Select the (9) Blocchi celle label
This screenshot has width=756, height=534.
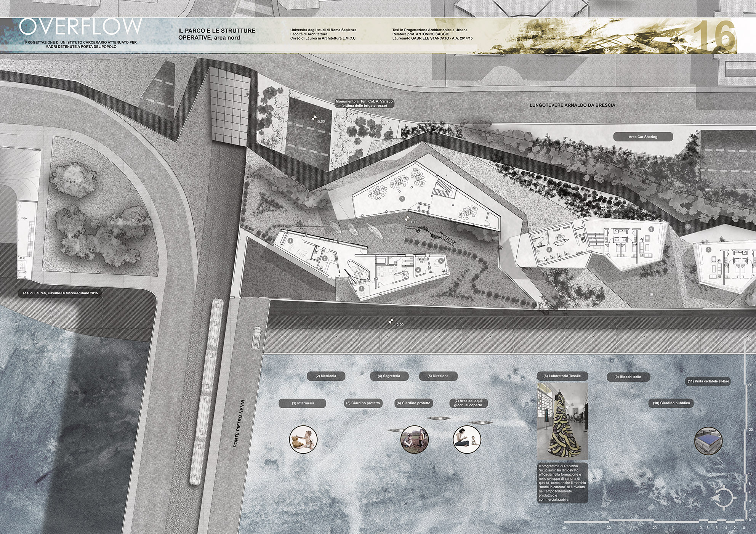pyautogui.click(x=628, y=377)
